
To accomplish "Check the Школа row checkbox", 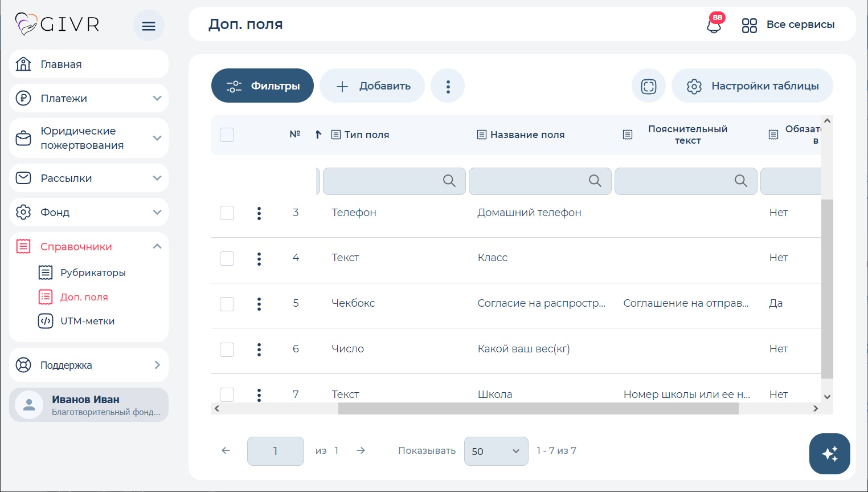I will pos(227,394).
